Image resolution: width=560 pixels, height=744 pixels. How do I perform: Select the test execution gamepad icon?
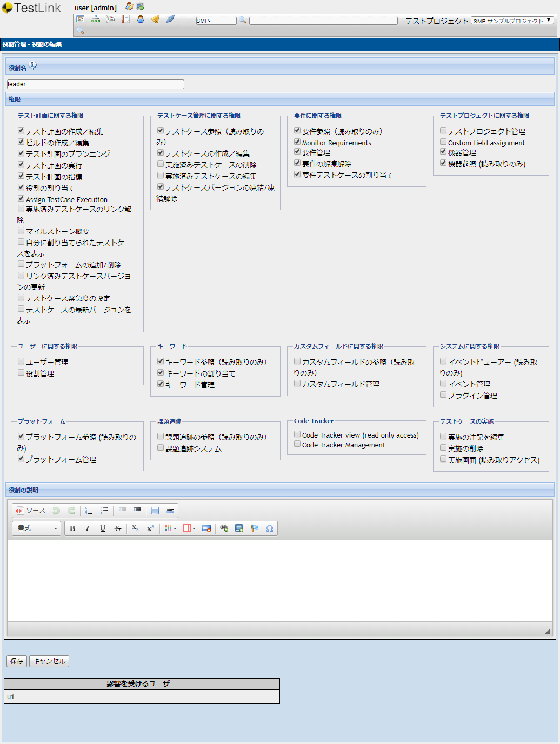pyautogui.click(x=110, y=18)
